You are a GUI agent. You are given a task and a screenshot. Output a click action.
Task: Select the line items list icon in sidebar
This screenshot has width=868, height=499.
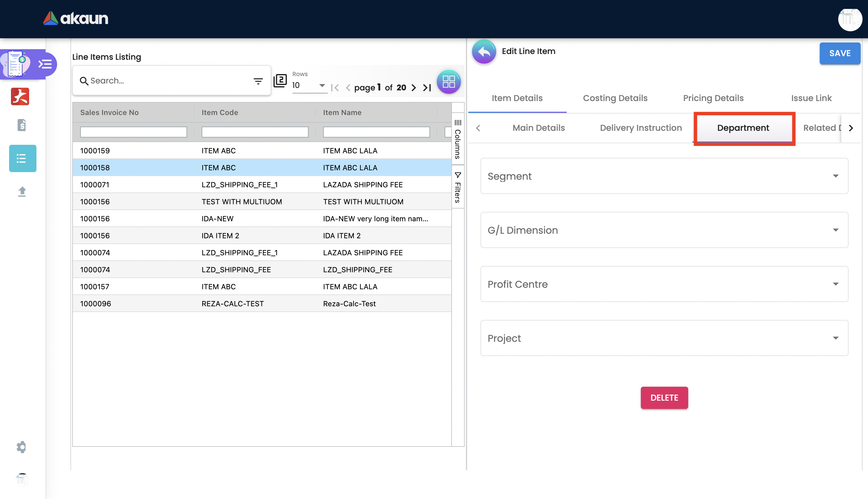coord(22,158)
